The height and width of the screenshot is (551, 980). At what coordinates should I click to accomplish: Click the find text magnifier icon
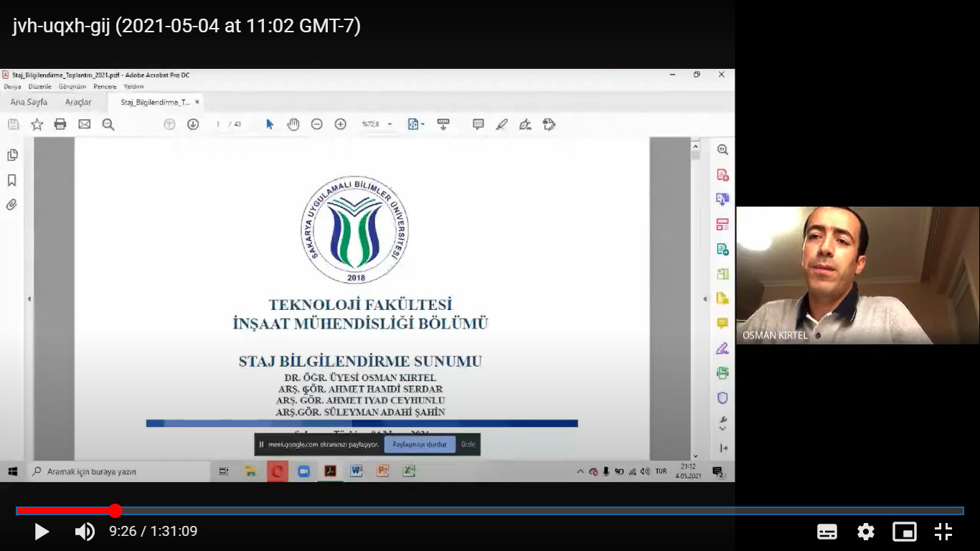[x=108, y=124]
